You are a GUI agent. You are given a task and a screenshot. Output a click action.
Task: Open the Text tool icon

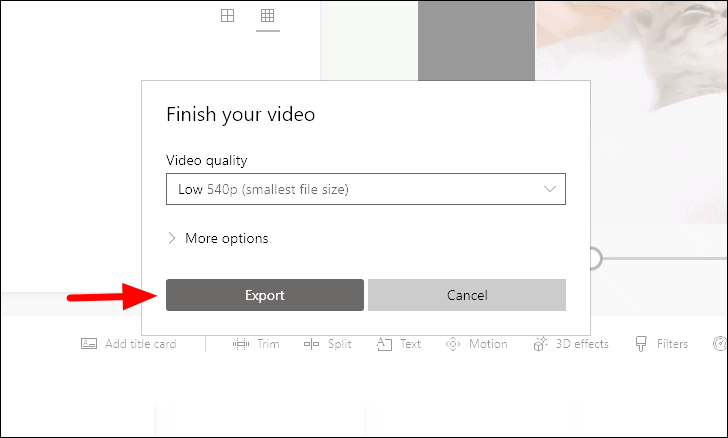click(x=384, y=344)
